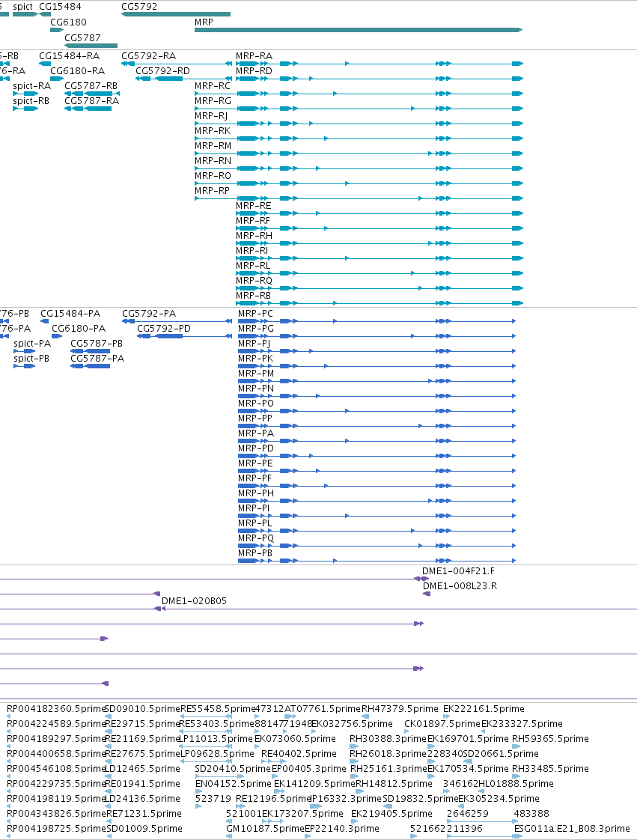Click transcript label MRP-RQ

(x=254, y=281)
